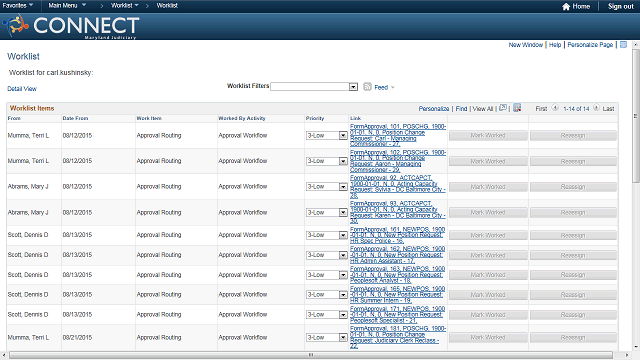
Task: Open priority dropdown for FormApproval 162 row
Action: [327, 255]
